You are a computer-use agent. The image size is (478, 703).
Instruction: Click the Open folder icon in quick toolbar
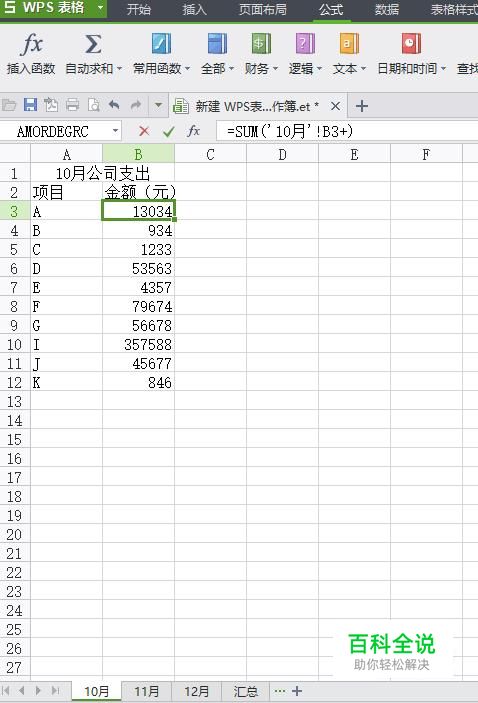(9, 105)
